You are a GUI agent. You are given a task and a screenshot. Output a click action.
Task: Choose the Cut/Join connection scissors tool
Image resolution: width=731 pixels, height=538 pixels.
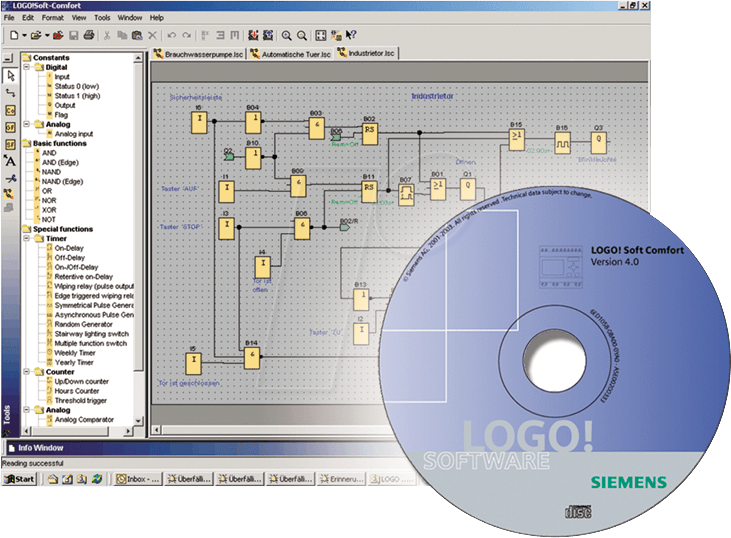click(x=10, y=179)
